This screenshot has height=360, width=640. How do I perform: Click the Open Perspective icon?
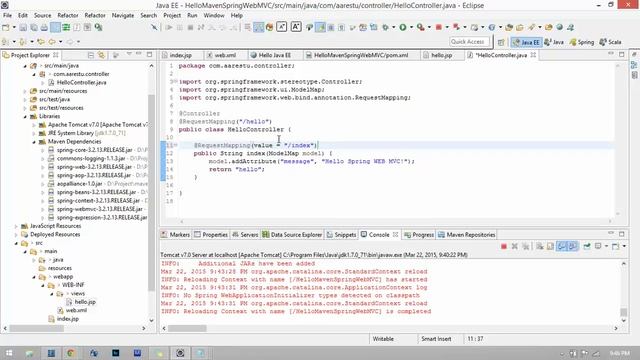(501, 42)
